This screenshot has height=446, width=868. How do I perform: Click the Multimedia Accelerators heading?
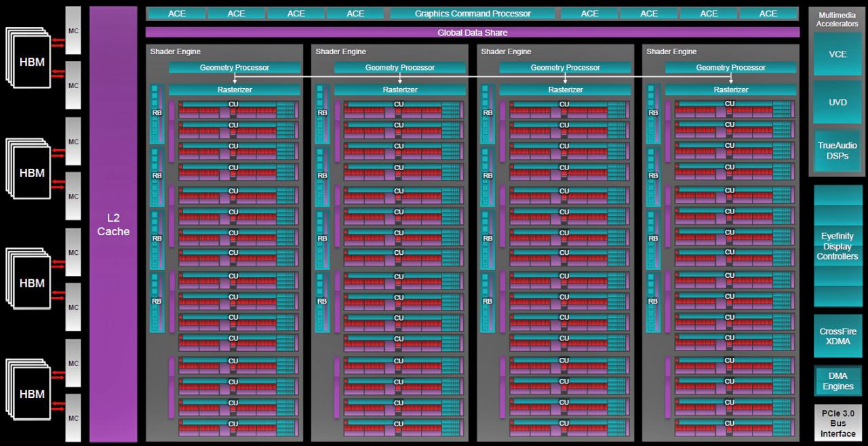tap(837, 19)
